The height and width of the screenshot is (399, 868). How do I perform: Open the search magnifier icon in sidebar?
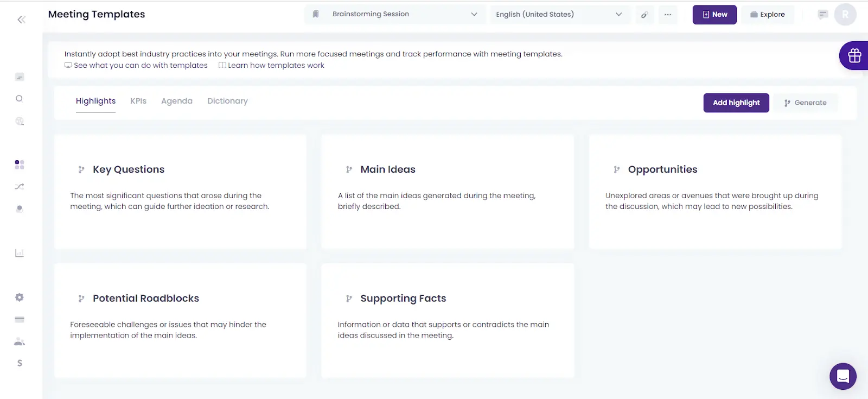click(x=20, y=98)
